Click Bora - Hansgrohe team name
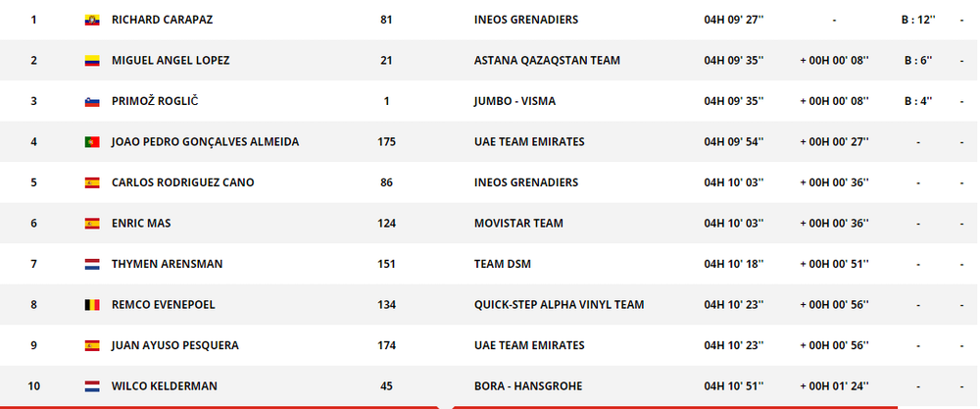The height and width of the screenshot is (409, 980). tap(528, 385)
